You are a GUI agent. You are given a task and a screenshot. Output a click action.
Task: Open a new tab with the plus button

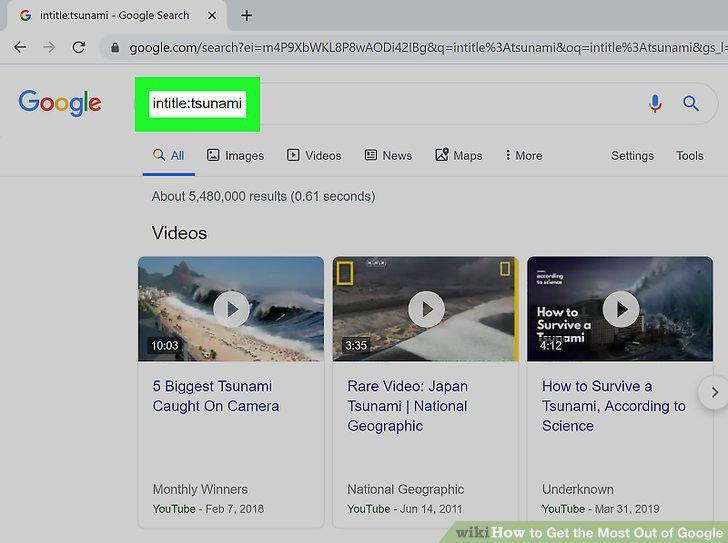pos(247,16)
